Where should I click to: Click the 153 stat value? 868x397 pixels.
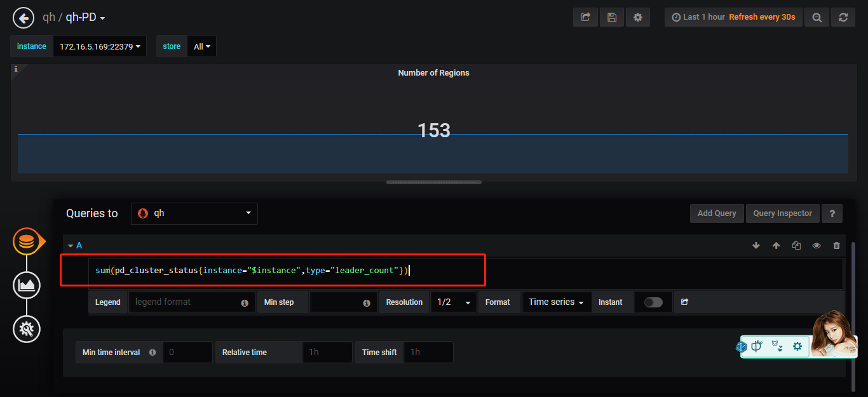[434, 130]
